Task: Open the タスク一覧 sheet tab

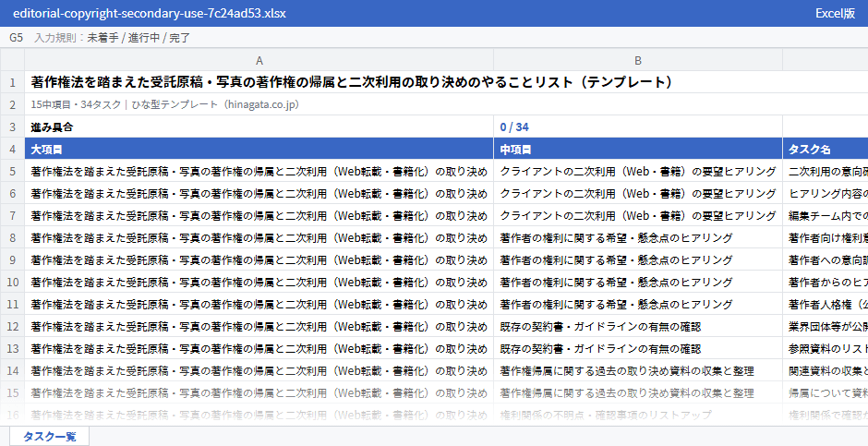Action: click(49, 436)
